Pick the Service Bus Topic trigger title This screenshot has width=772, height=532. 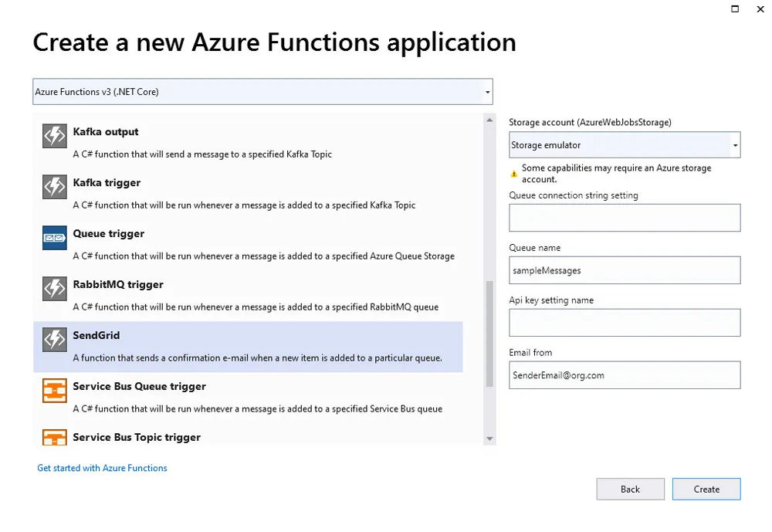[x=137, y=437]
